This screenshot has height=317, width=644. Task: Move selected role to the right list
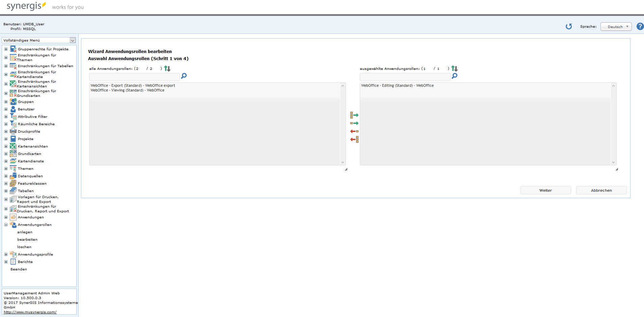(x=354, y=123)
